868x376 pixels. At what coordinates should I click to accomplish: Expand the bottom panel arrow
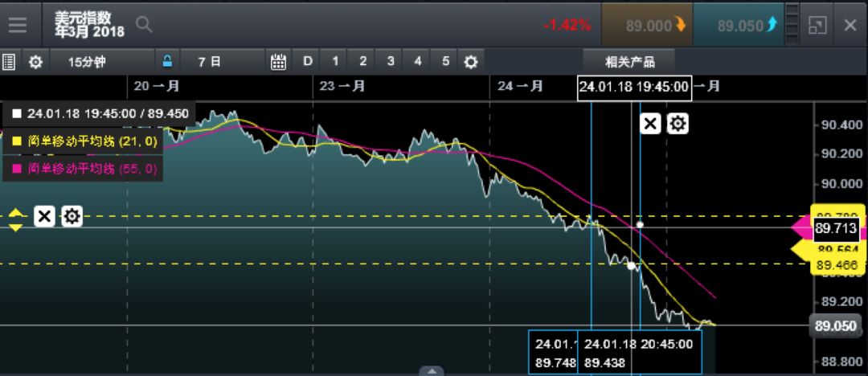432,370
